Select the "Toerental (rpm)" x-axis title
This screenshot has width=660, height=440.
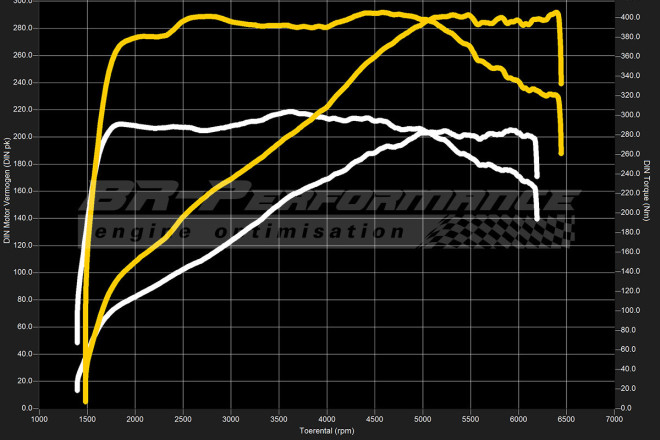coord(326,431)
